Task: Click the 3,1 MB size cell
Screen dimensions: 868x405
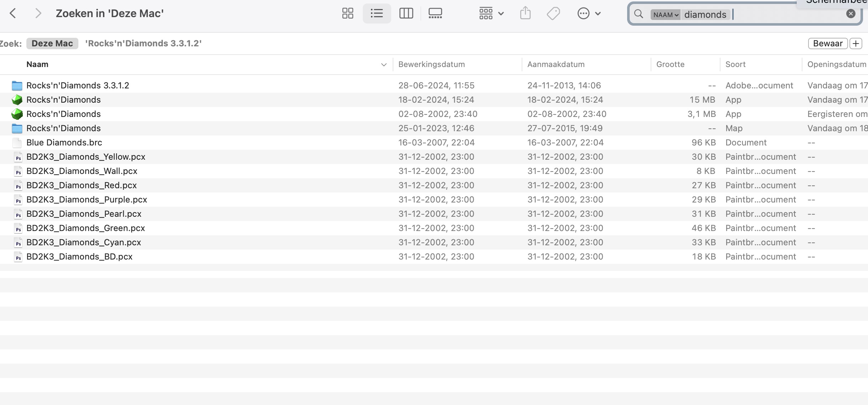Action: point(702,114)
